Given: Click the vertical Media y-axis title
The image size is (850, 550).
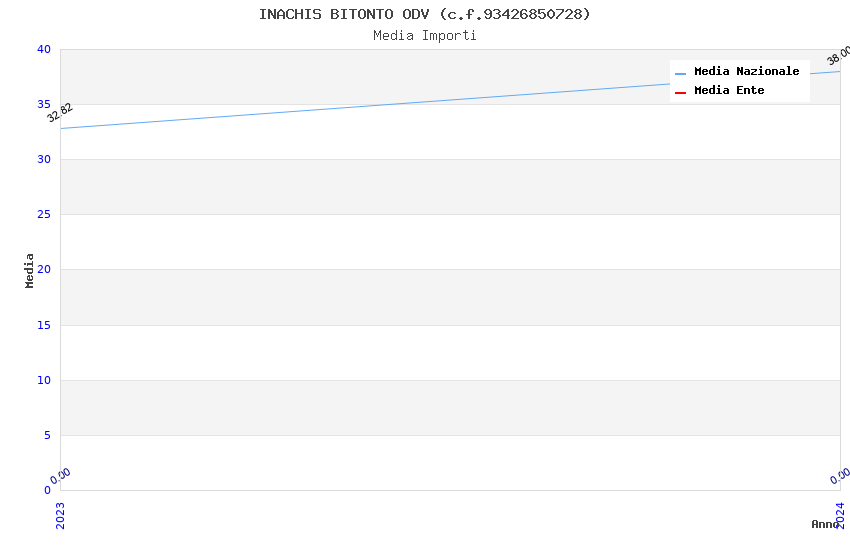Looking at the screenshot, I should click(x=30, y=270).
